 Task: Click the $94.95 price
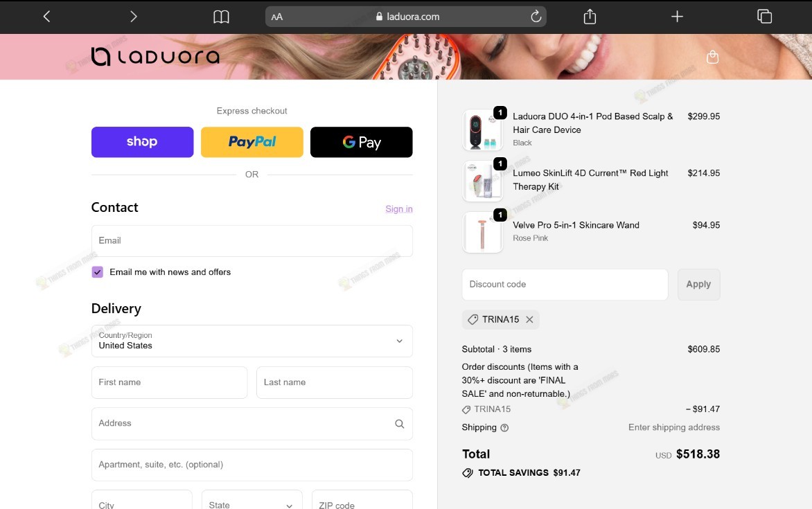point(707,225)
